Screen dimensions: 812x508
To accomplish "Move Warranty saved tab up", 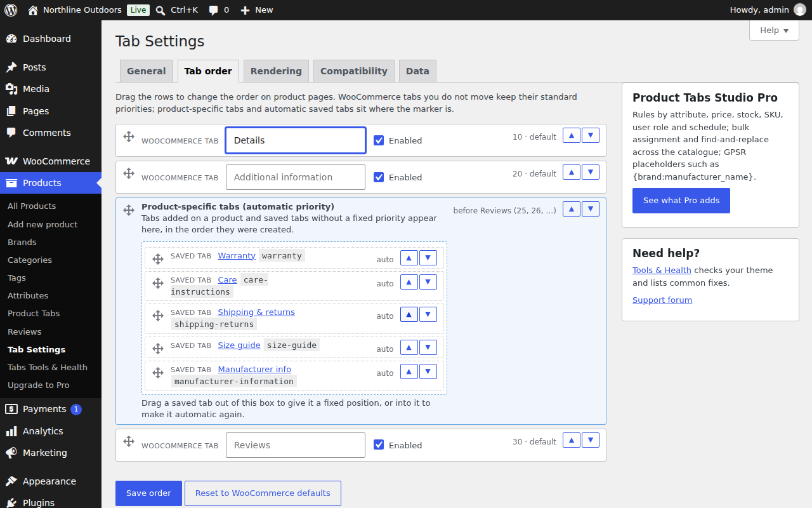I will coord(409,258).
